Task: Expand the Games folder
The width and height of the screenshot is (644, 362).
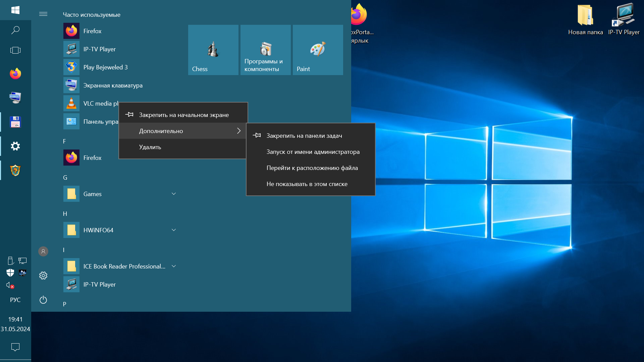Action: pyautogui.click(x=174, y=194)
